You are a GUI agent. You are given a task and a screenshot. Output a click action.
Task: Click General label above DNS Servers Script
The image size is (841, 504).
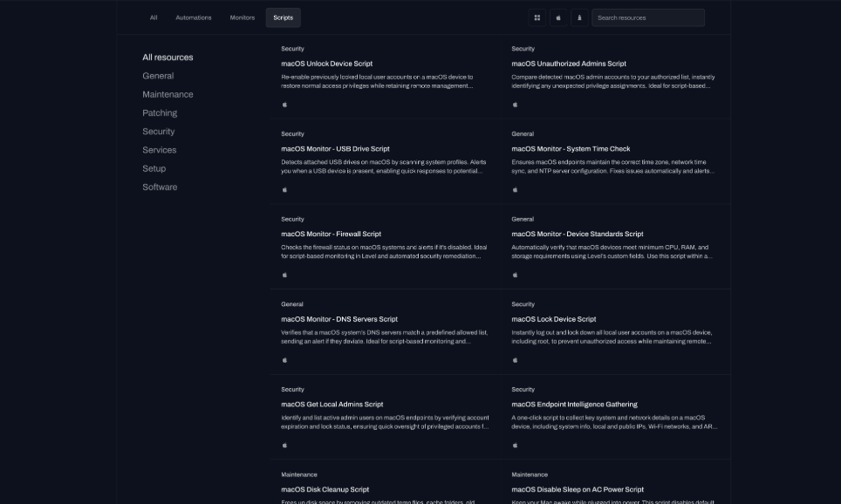[x=291, y=304]
